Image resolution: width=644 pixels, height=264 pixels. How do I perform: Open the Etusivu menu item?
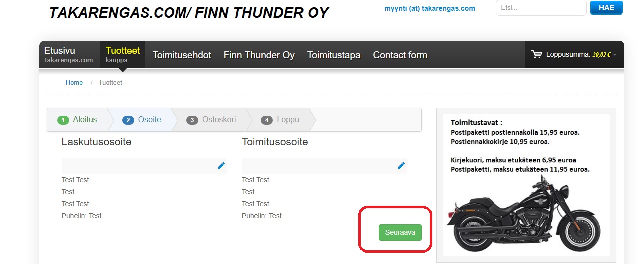click(69, 55)
